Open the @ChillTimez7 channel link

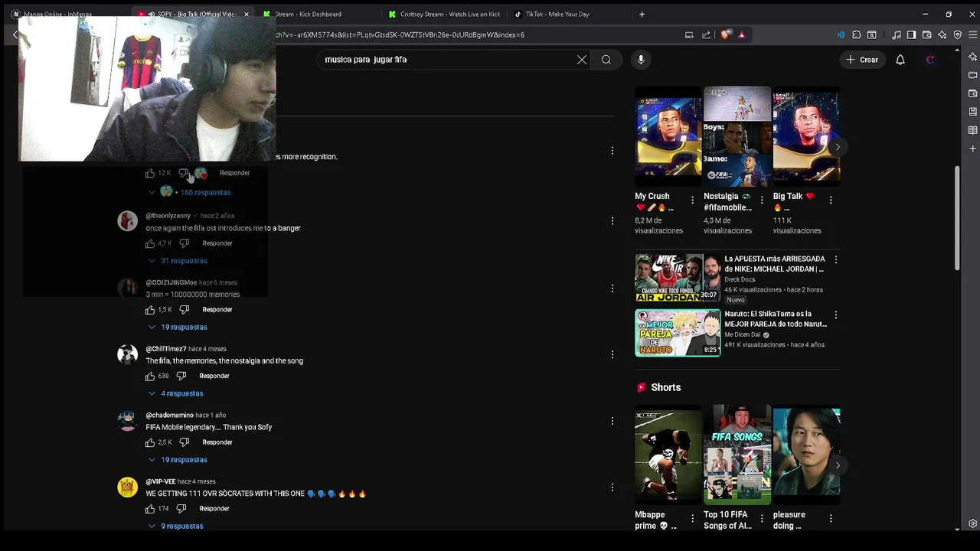[166, 349]
